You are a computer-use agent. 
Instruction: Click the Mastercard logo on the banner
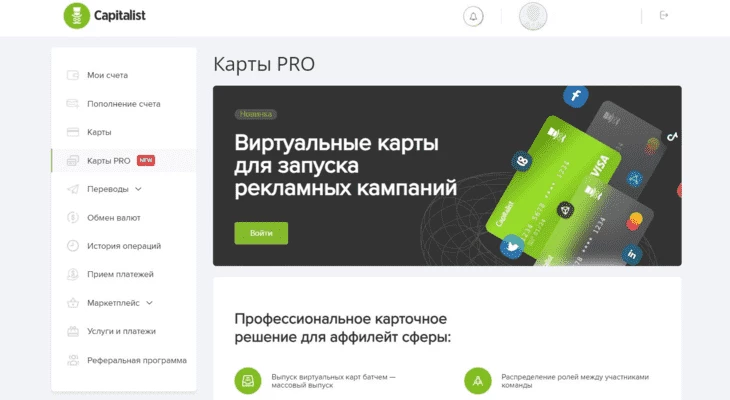pos(634,222)
